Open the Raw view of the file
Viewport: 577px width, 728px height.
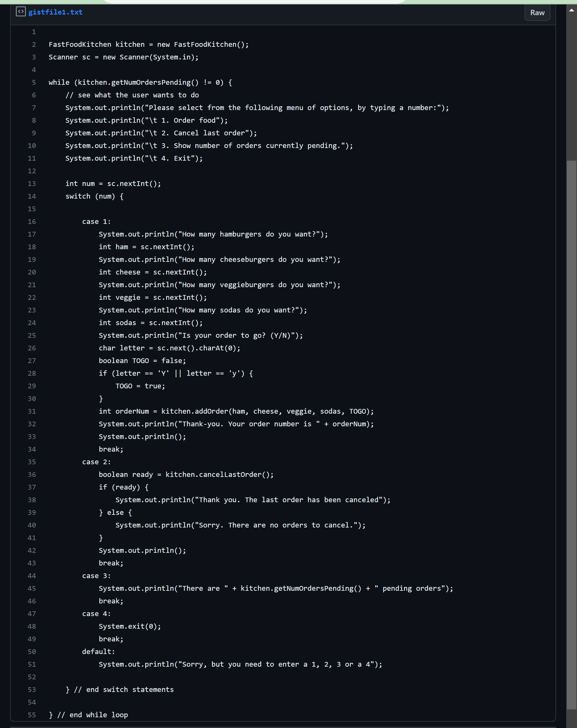(x=537, y=13)
